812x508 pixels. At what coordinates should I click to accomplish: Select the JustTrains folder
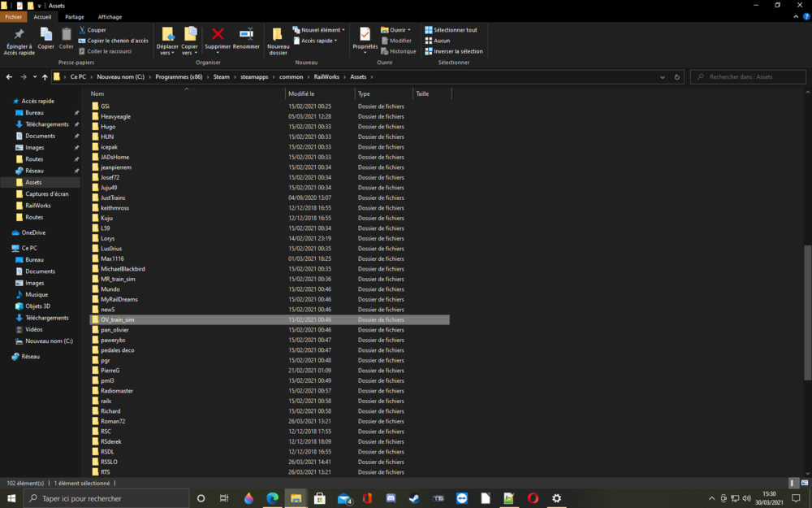pyautogui.click(x=113, y=198)
